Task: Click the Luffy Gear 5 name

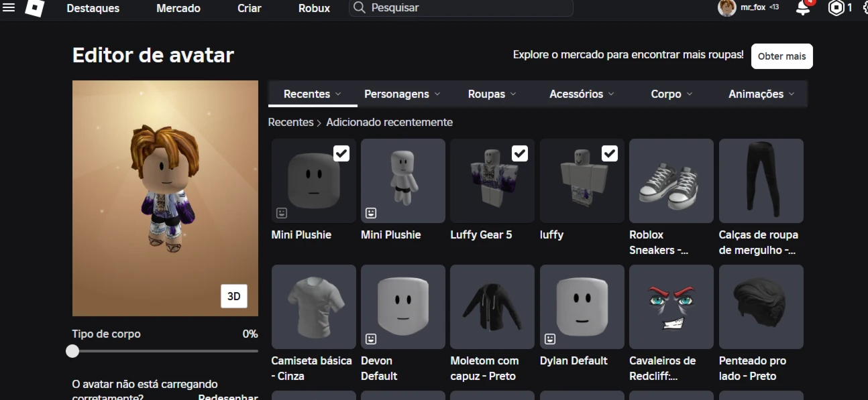Action: coord(481,235)
